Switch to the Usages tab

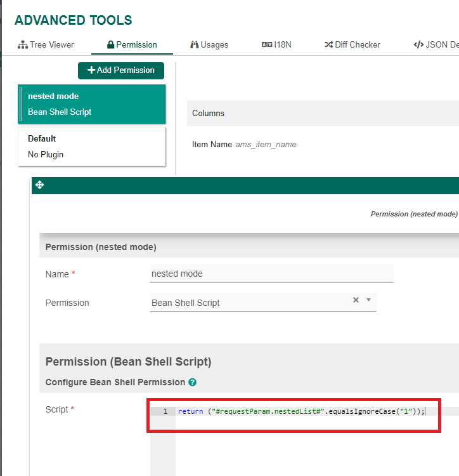[x=209, y=45]
